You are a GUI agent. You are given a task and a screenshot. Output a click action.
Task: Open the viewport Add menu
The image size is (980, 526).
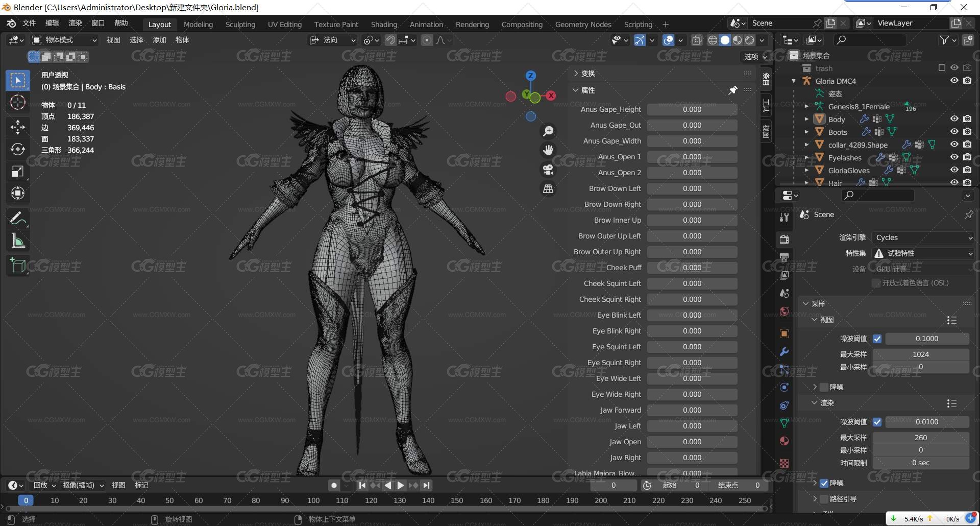pos(159,40)
